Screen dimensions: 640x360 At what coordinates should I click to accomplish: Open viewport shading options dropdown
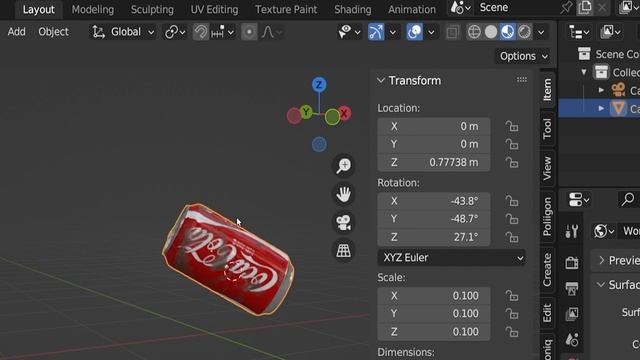pos(541,32)
